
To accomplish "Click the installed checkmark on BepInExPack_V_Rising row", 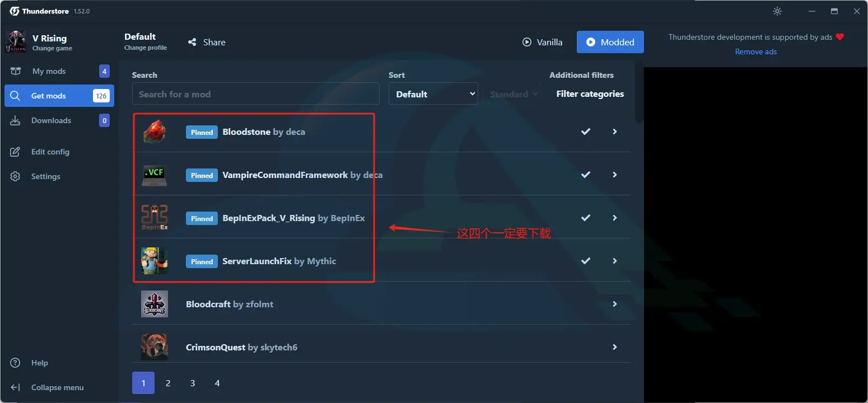I will click(x=586, y=218).
